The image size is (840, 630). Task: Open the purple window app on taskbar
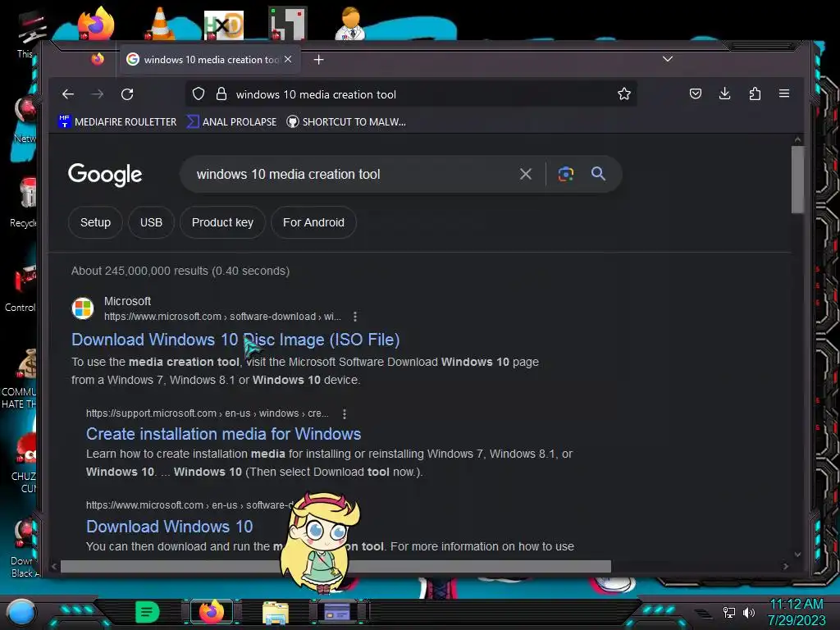(337, 612)
